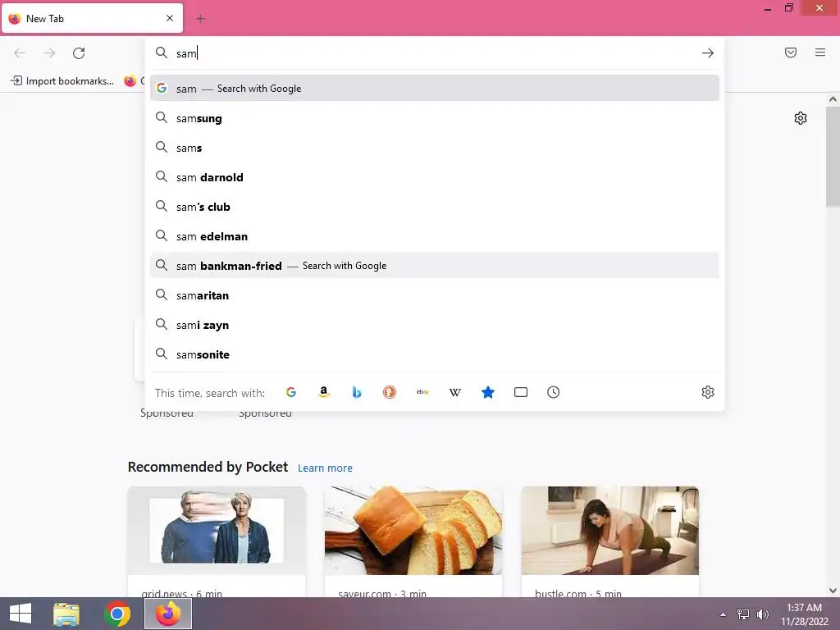Open File Explorer from taskbar
The width and height of the screenshot is (840, 630).
tap(66, 614)
